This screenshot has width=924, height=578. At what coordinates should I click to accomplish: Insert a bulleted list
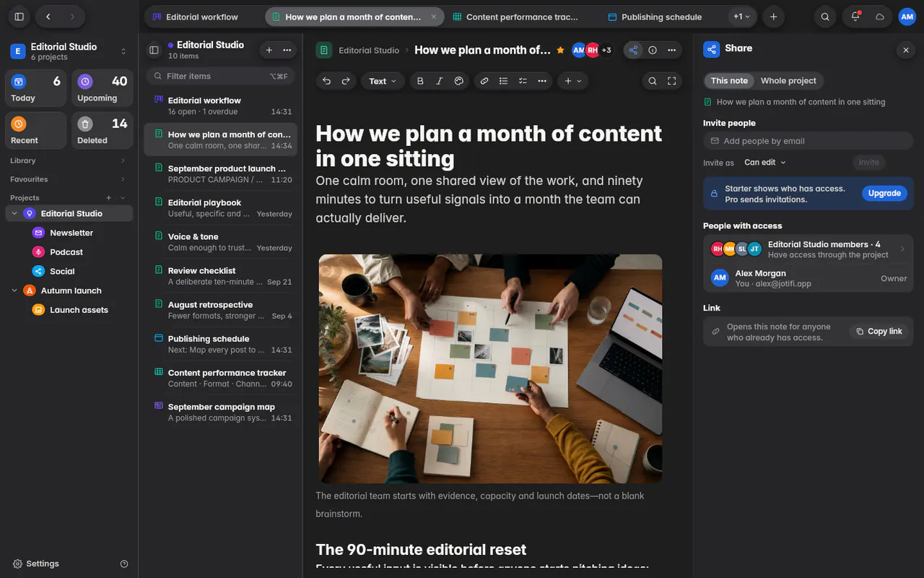(x=504, y=81)
